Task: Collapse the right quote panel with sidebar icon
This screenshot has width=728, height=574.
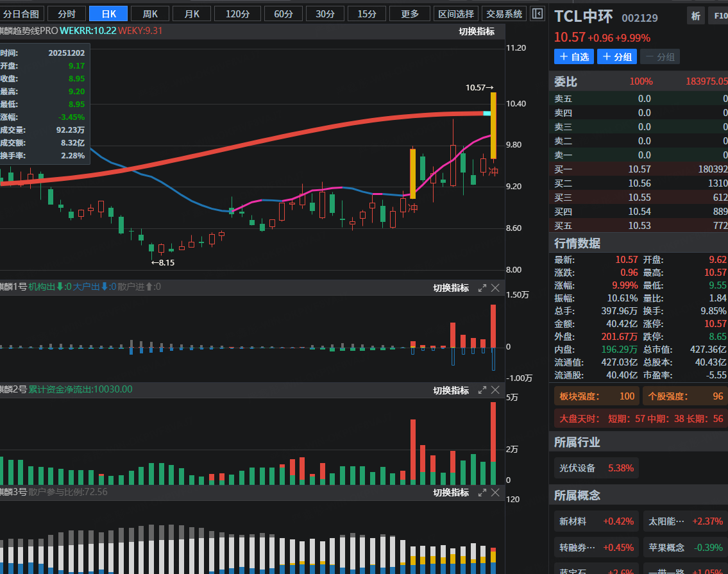Action: 538,13
